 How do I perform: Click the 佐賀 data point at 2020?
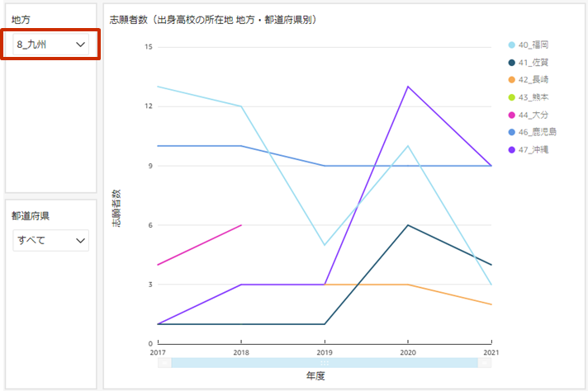[x=408, y=225]
